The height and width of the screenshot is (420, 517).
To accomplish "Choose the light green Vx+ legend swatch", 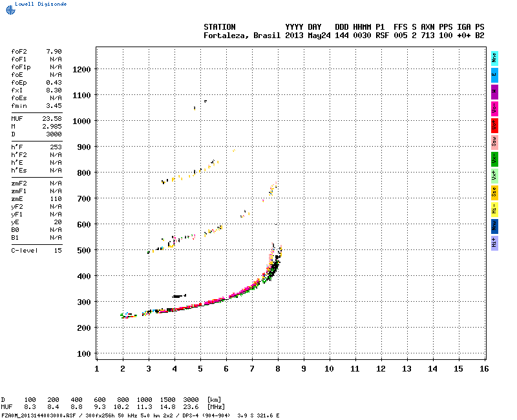I will pyautogui.click(x=494, y=176).
